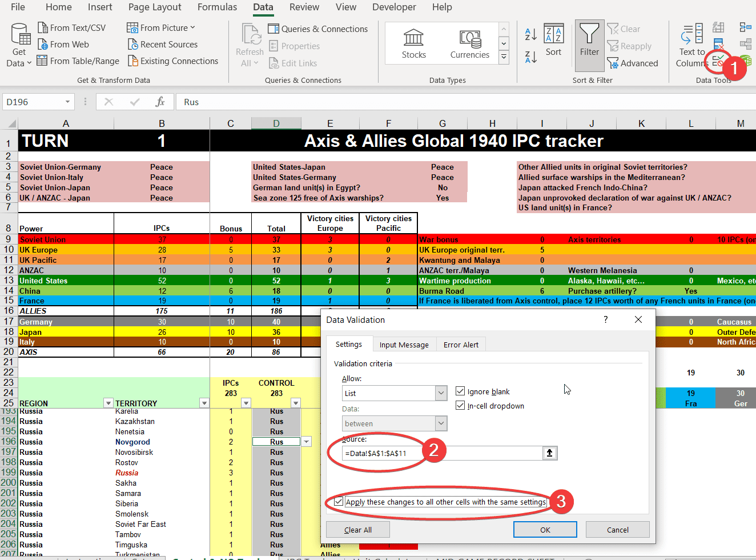Viewport: 756px width, 560px height.
Task: Click the Clear All button
Action: click(357, 529)
